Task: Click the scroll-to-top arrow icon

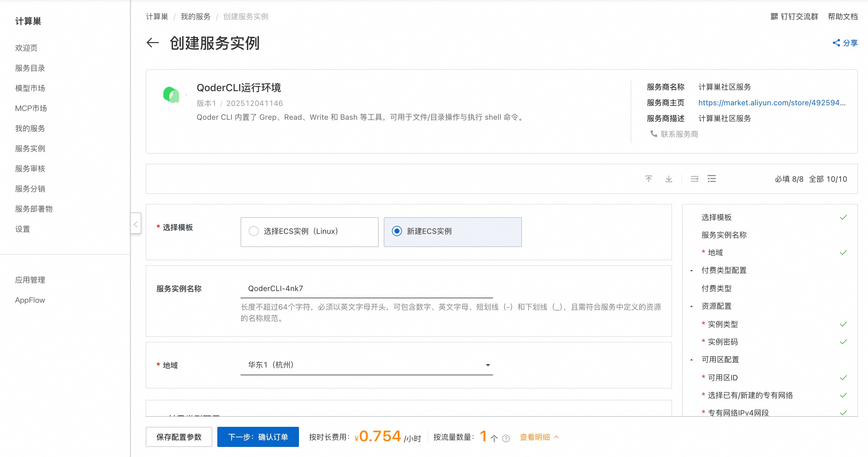Action: [648, 179]
